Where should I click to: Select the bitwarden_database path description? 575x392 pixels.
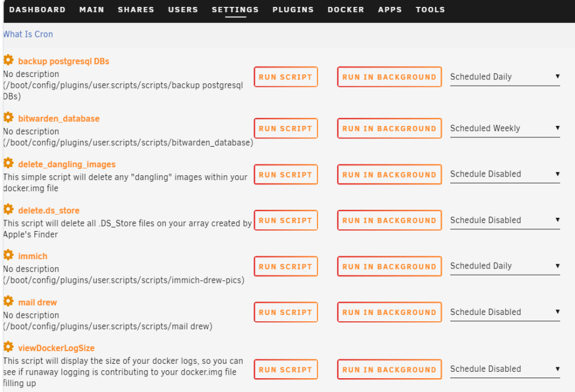pyautogui.click(x=128, y=143)
